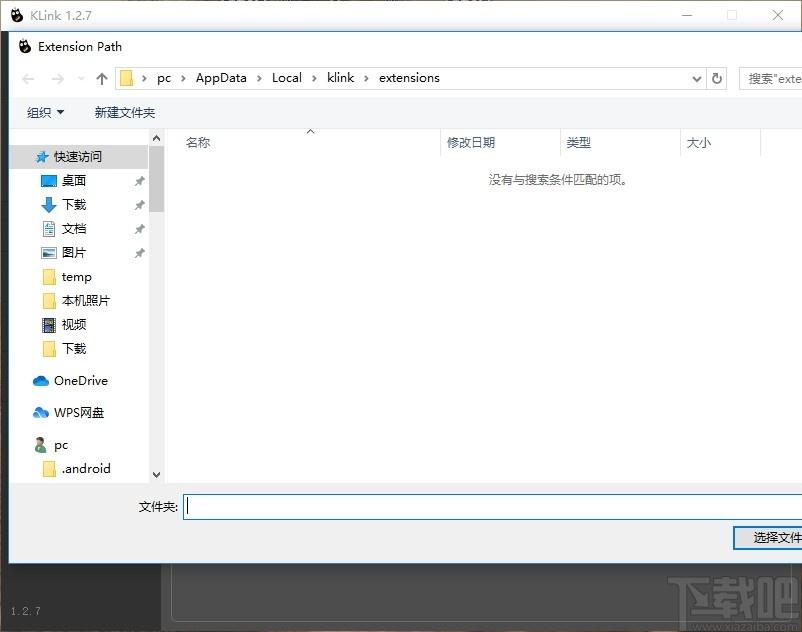Screen dimensions: 802x632
Task: Click the 文件夹 name input field
Action: click(493, 507)
